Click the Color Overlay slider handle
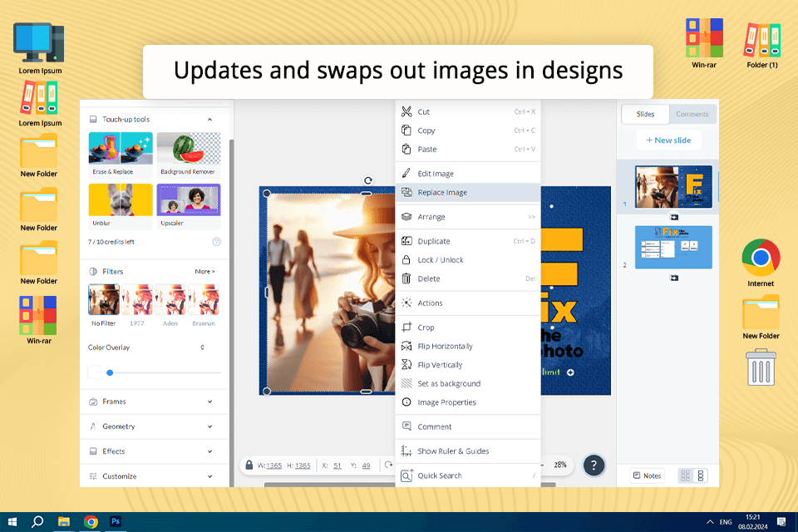 [110, 372]
